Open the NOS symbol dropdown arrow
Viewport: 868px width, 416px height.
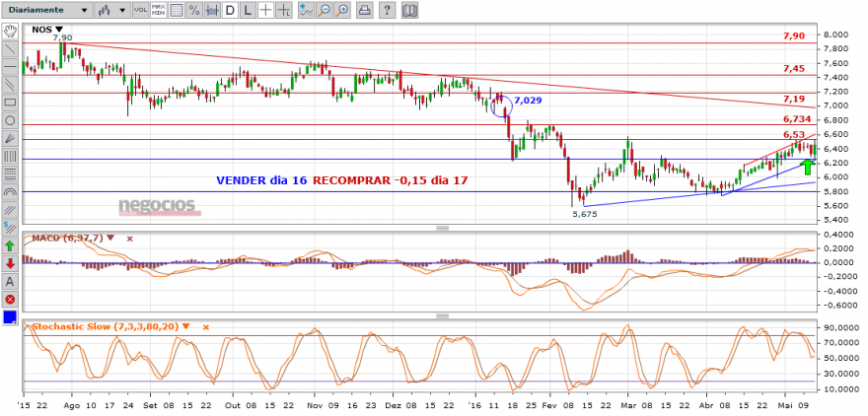click(60, 31)
